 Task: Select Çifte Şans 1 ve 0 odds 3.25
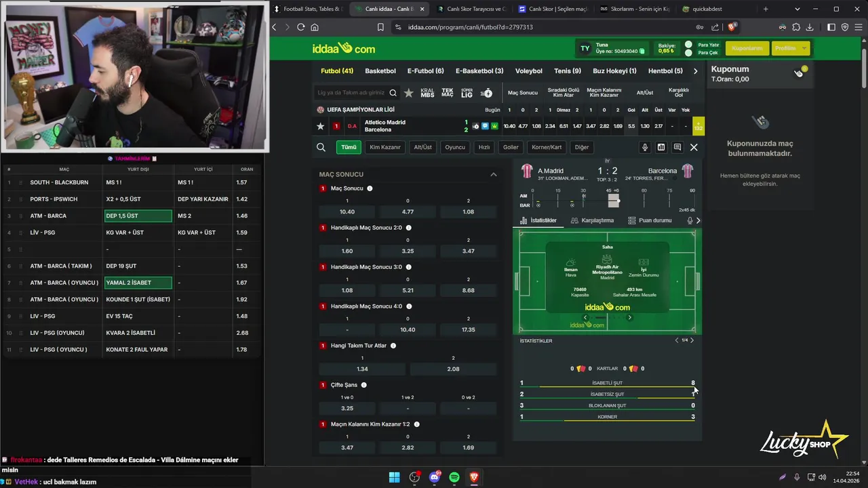click(347, 408)
